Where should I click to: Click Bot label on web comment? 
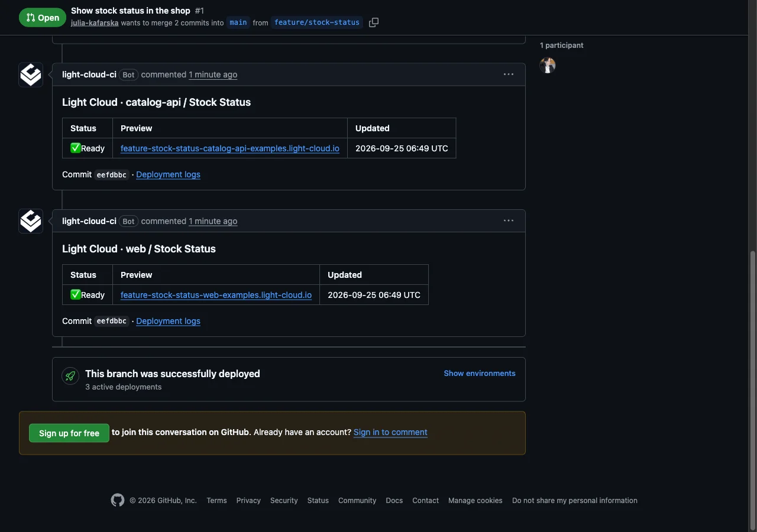click(x=128, y=221)
